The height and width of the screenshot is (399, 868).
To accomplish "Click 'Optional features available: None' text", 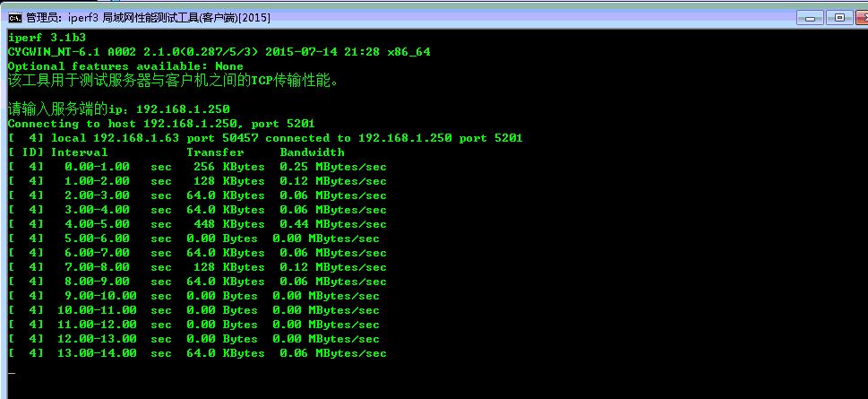I will [125, 66].
